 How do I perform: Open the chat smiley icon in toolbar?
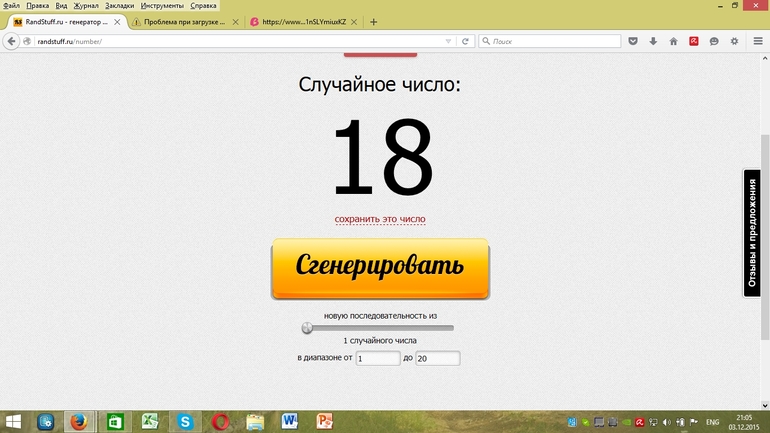coord(714,41)
